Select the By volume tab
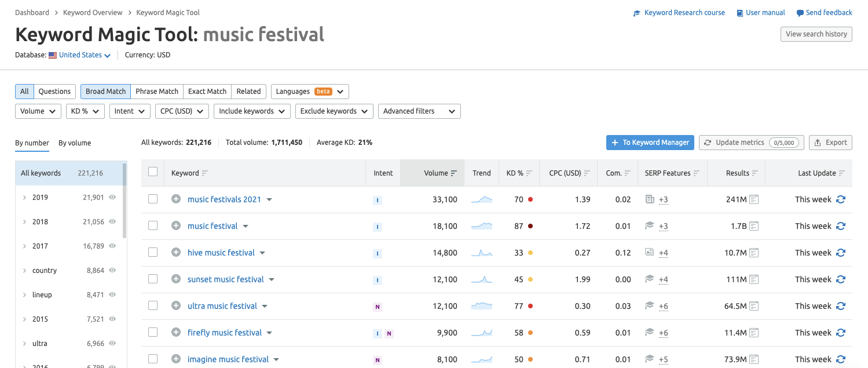This screenshot has width=868, height=368. [x=75, y=143]
